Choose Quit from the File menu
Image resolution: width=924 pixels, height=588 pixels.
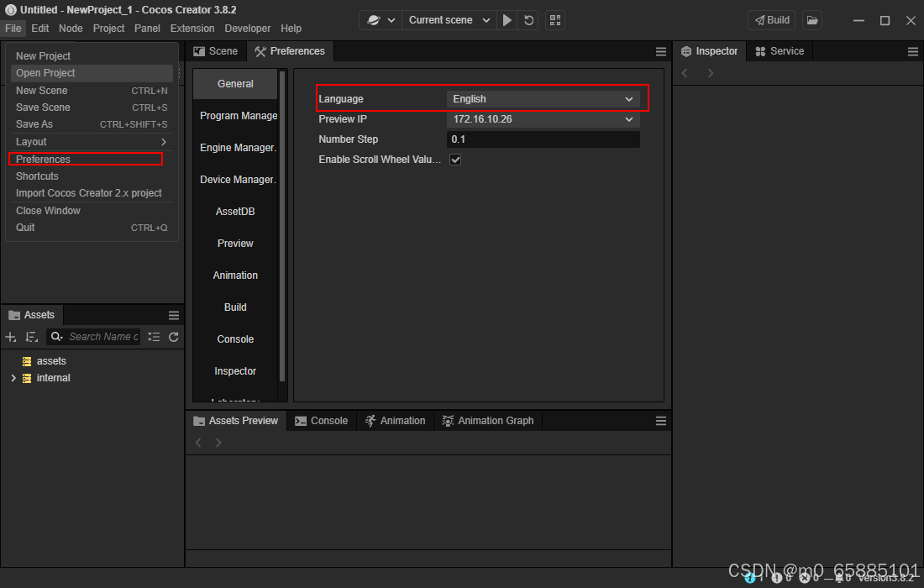coord(92,228)
